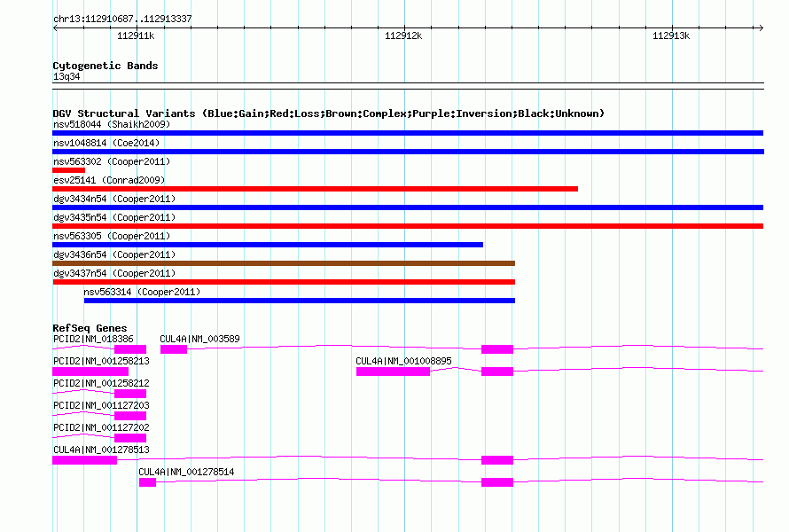Open the CUL4A|NM_001278514 gene label
Screen dimensions: 789x532
[x=186, y=472]
